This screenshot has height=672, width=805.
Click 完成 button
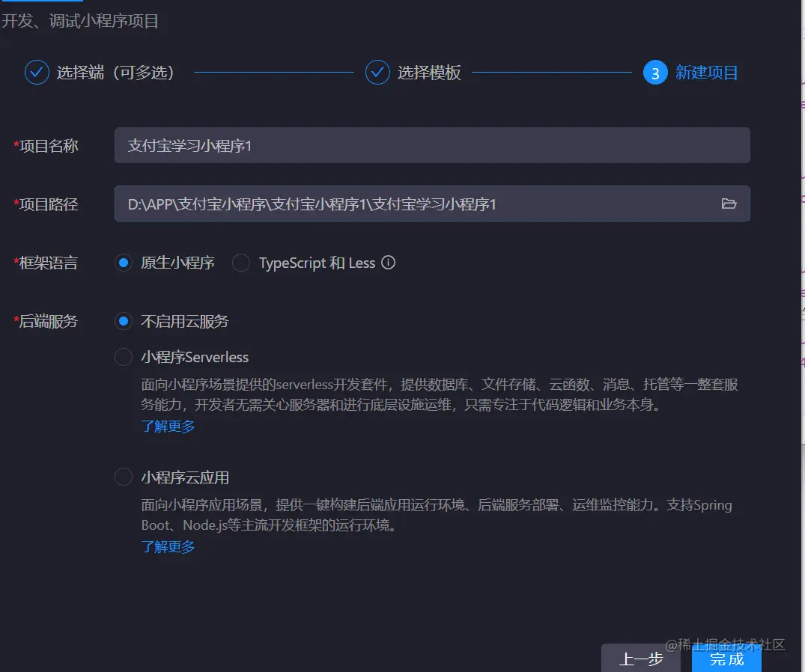pyautogui.click(x=726, y=659)
